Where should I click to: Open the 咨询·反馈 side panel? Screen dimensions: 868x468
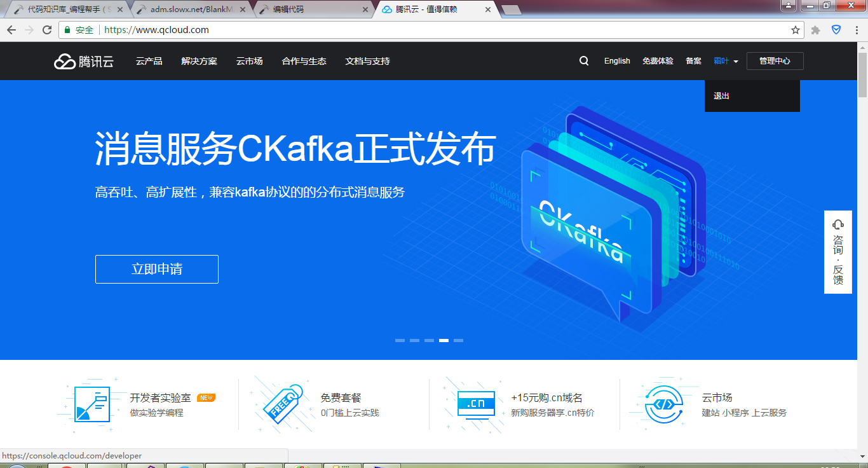click(838, 252)
